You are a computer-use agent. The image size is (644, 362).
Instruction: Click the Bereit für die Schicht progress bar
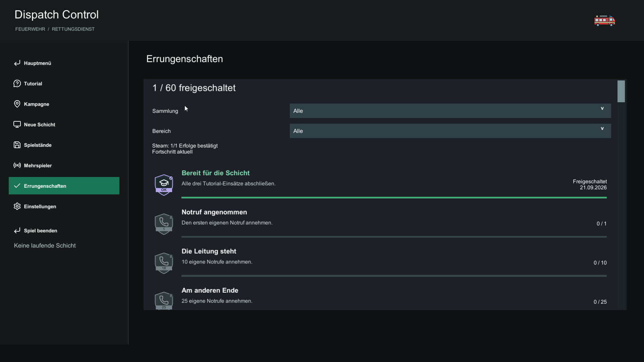[394, 198]
